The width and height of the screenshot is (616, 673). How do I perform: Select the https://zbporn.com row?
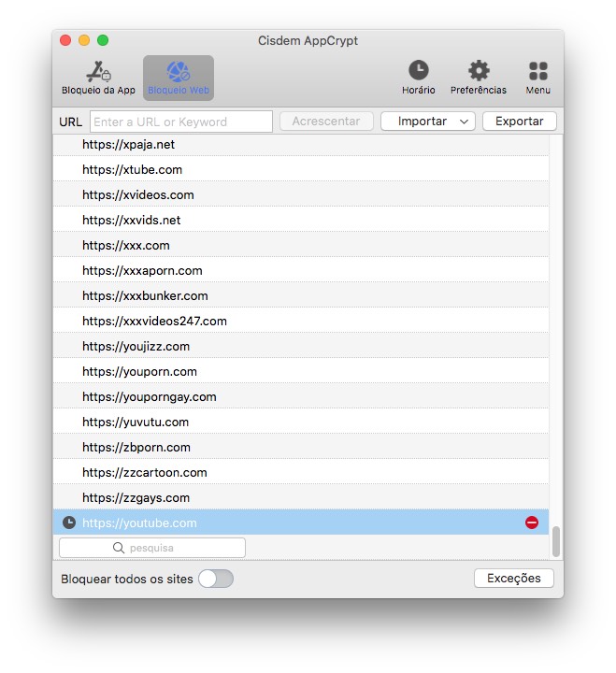[x=300, y=447]
